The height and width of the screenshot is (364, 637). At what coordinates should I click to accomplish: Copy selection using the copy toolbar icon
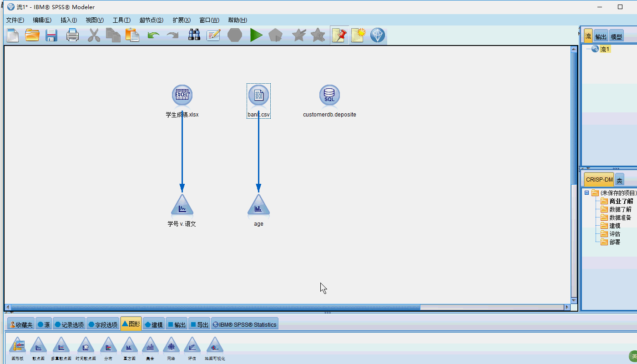pyautogui.click(x=113, y=35)
